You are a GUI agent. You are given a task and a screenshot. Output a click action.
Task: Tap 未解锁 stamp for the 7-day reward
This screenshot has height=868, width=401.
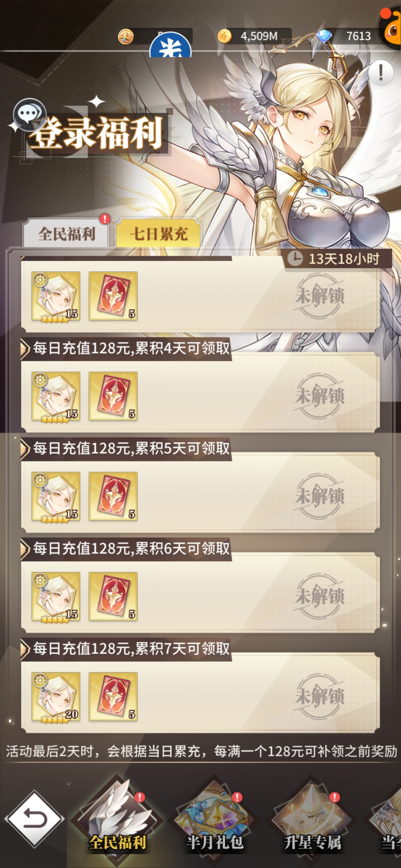click(x=320, y=696)
